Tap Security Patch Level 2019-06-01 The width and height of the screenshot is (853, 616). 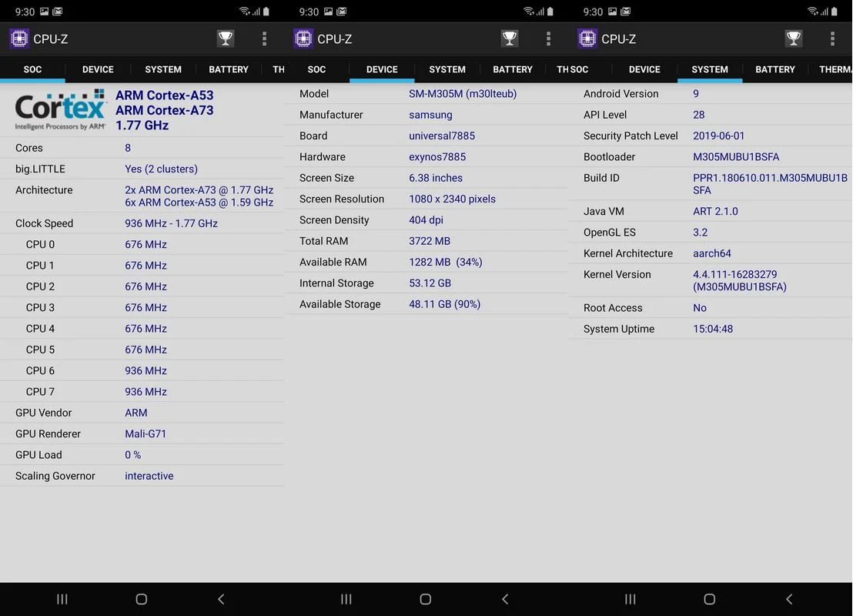(x=718, y=136)
